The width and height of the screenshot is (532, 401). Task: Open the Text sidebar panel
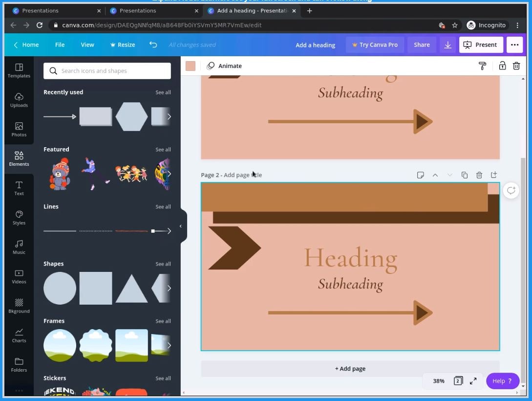coord(19,188)
